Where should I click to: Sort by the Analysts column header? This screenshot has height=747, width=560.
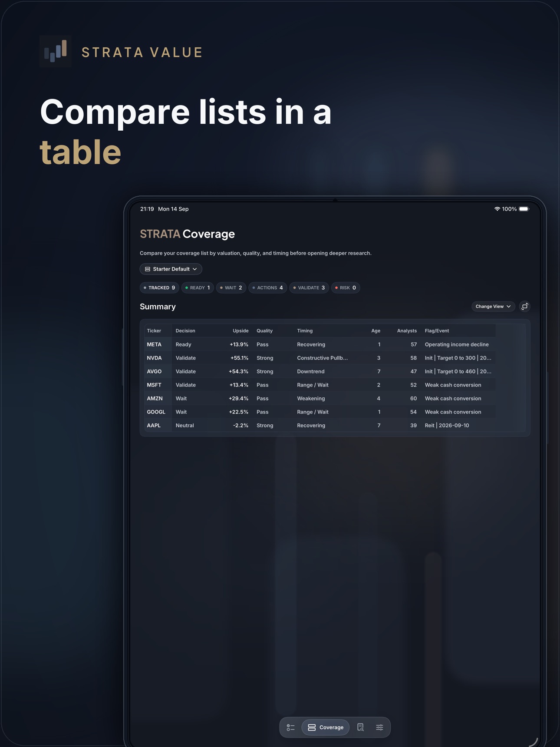click(407, 331)
